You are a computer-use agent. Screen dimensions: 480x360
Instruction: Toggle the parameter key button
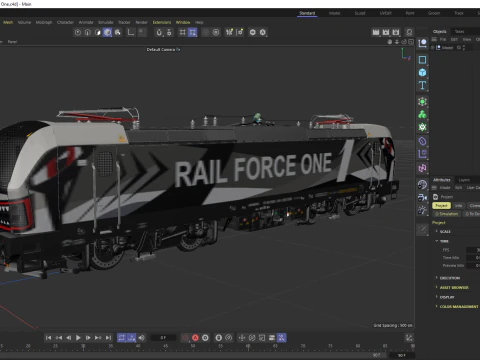pyautogui.click(x=272, y=338)
